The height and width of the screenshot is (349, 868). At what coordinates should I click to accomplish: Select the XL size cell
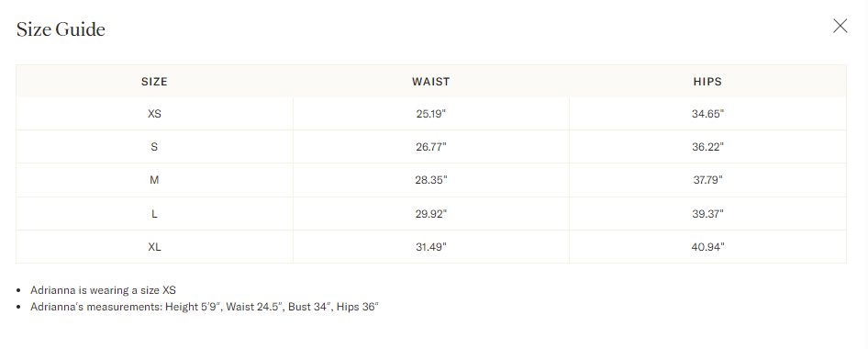[x=154, y=247]
